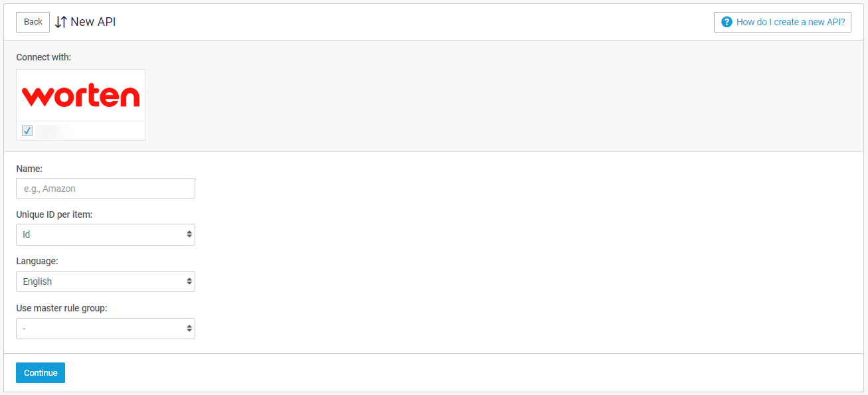The image size is (868, 395).
Task: Click the "Language:" field label
Action: pos(37,262)
